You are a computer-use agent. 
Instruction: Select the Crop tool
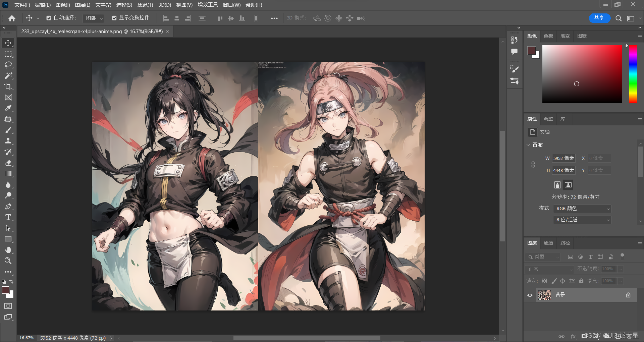pos(8,87)
